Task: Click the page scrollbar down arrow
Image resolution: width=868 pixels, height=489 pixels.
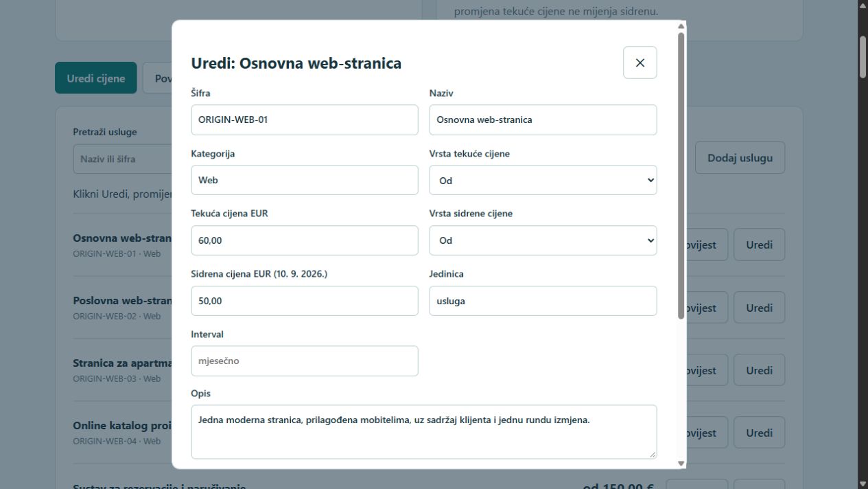Action: (863, 483)
